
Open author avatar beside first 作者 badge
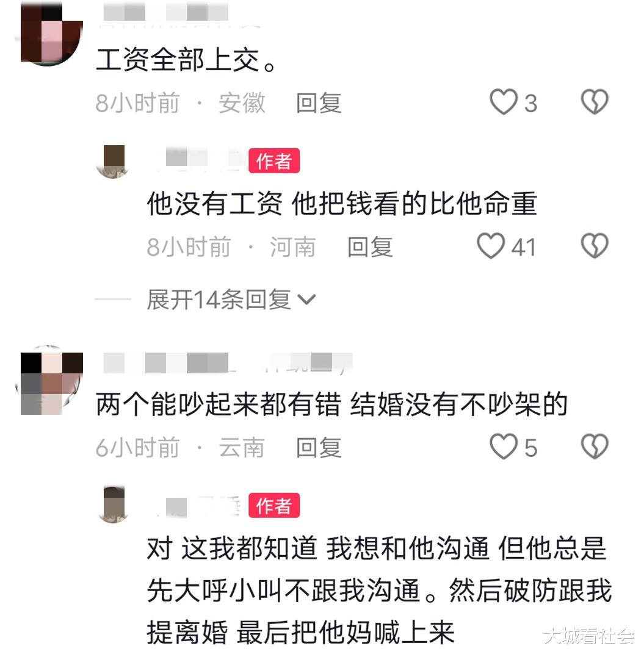point(112,161)
